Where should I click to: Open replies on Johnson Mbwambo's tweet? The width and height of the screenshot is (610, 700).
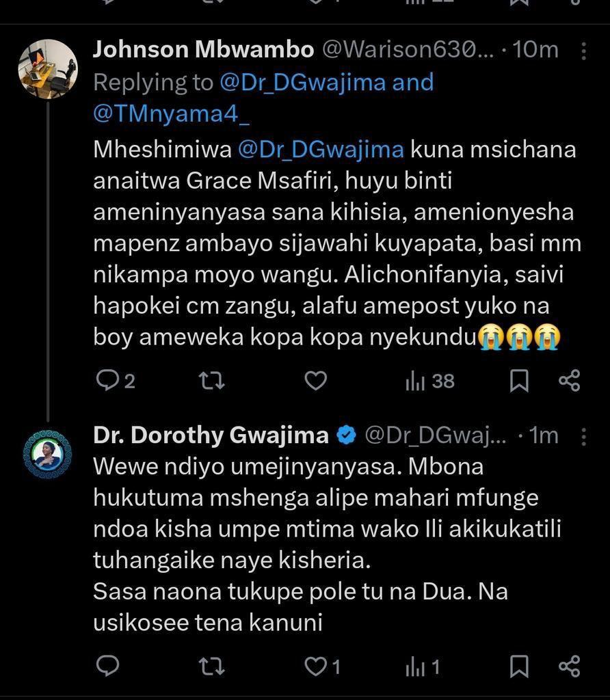coord(115,381)
